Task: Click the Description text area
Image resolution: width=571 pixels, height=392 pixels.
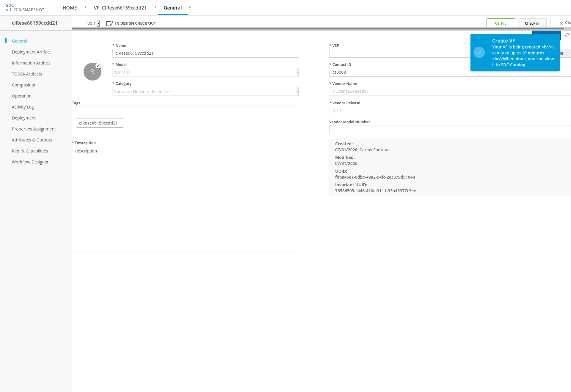Action: (x=186, y=199)
